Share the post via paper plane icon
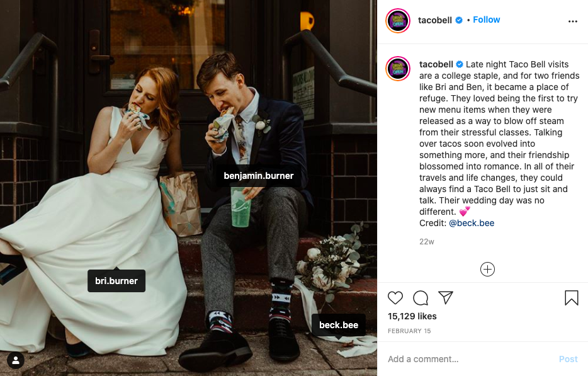The image size is (588, 376). [446, 298]
